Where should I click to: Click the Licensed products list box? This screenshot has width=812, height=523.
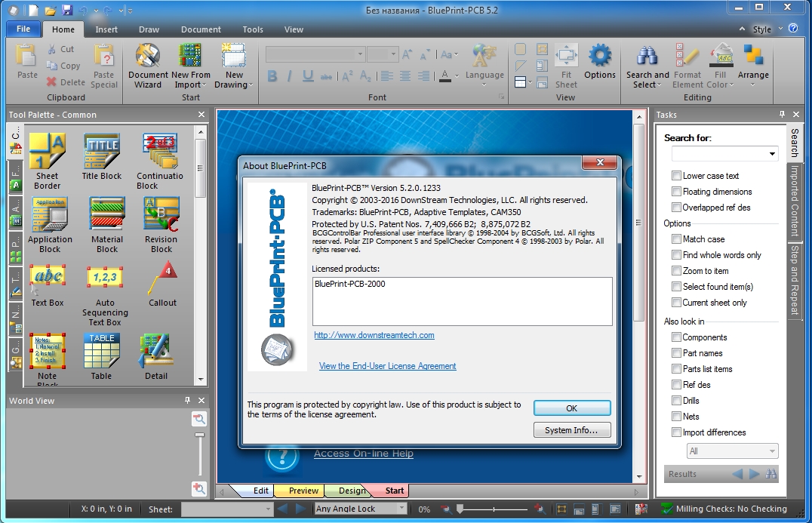pos(462,301)
